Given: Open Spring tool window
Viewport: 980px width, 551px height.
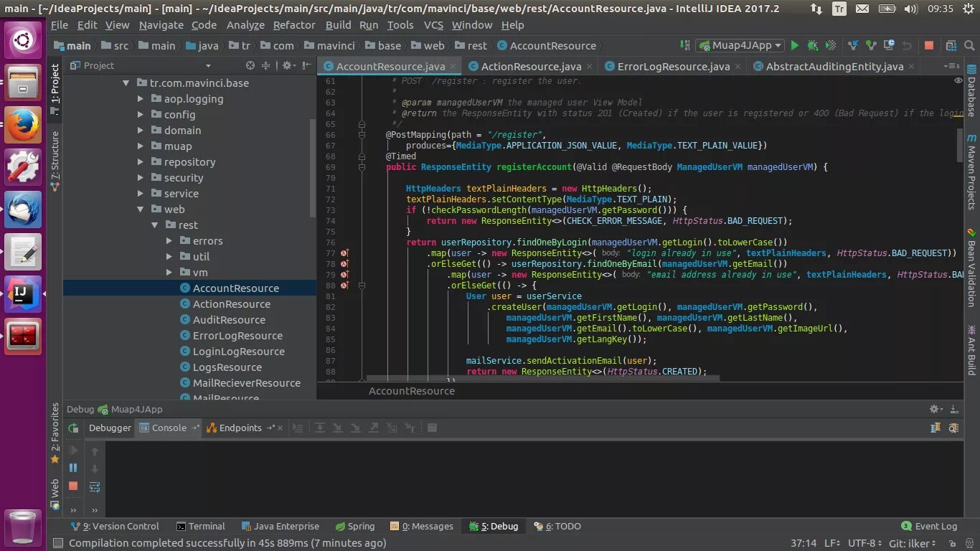Looking at the screenshot, I should [354, 526].
